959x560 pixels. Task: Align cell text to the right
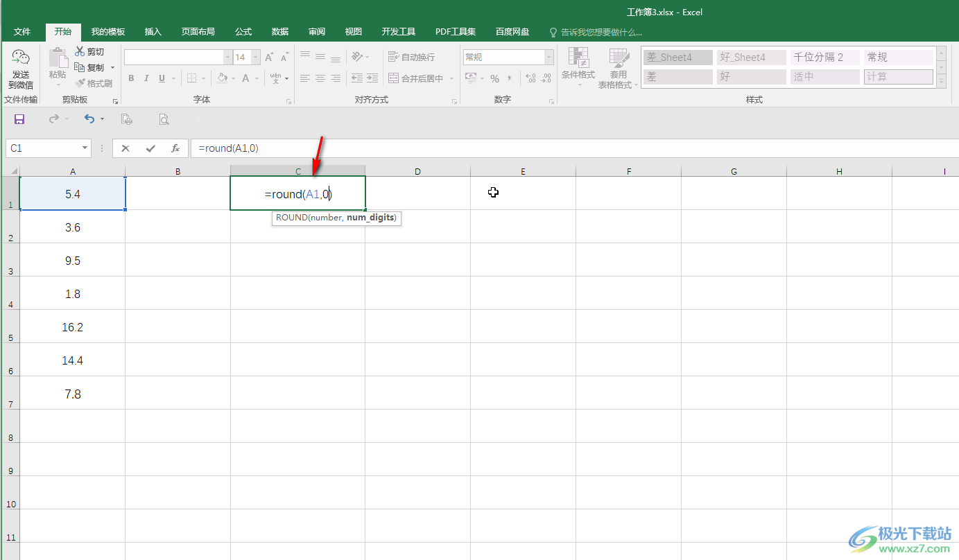pos(336,79)
